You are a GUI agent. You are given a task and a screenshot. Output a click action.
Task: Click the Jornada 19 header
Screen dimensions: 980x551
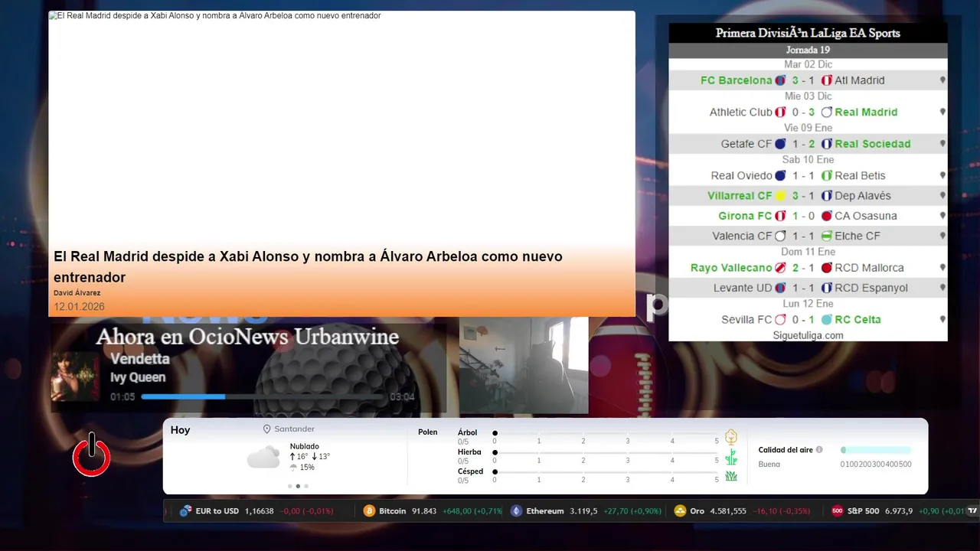click(808, 50)
